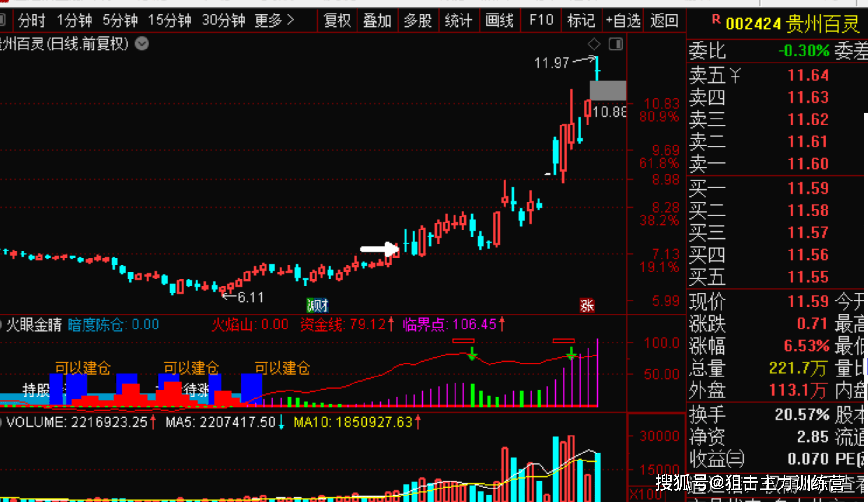Open dropdown next to chart title 日线前复权
868x502 pixels.
tap(142, 44)
